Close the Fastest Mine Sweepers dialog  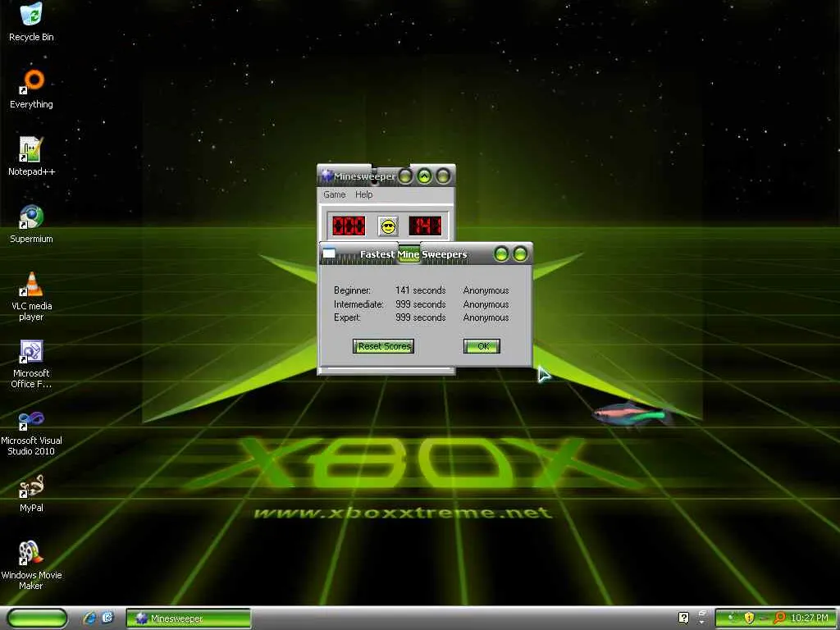(519, 254)
